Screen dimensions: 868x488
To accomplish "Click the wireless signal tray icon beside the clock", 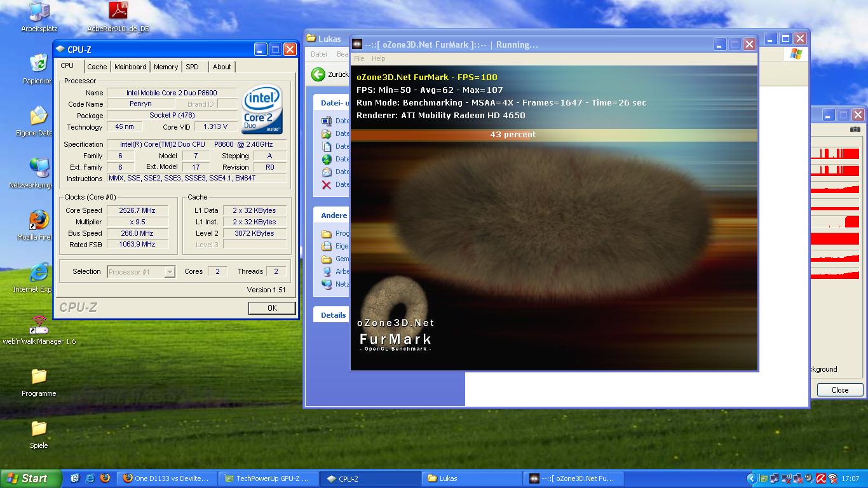I will [832, 478].
